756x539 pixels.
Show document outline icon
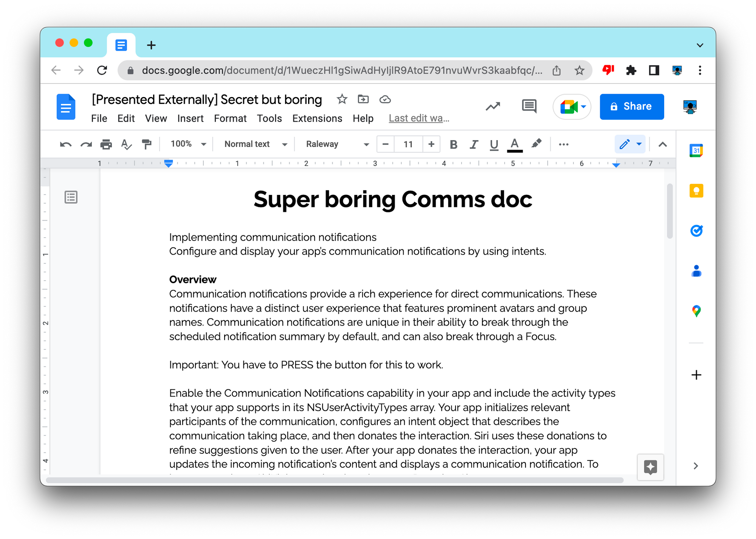click(x=71, y=197)
